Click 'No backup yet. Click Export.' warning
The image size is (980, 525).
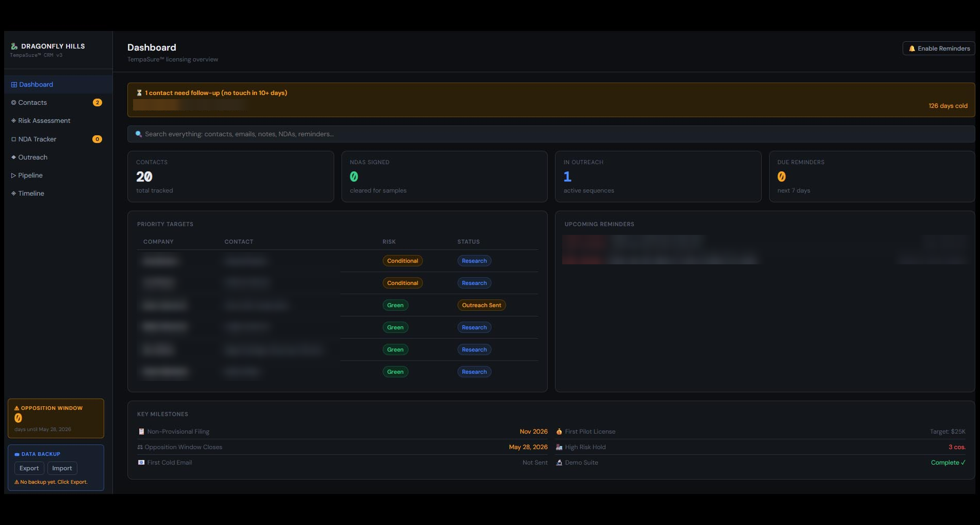click(x=51, y=482)
